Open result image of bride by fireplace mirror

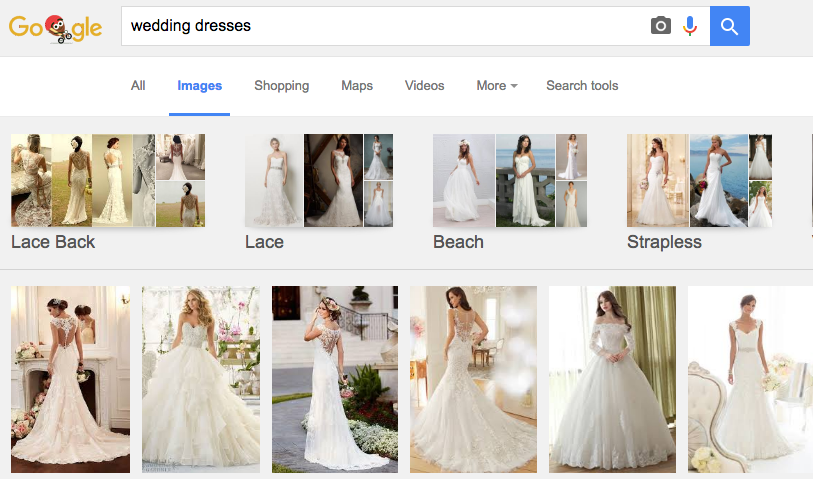coord(71,379)
